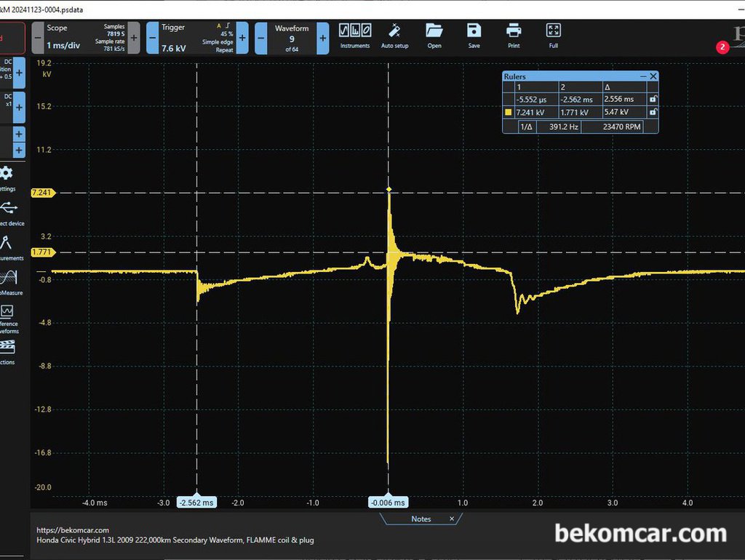The image size is (745, 560).
Task: Click the Open file icon
Action: click(434, 36)
